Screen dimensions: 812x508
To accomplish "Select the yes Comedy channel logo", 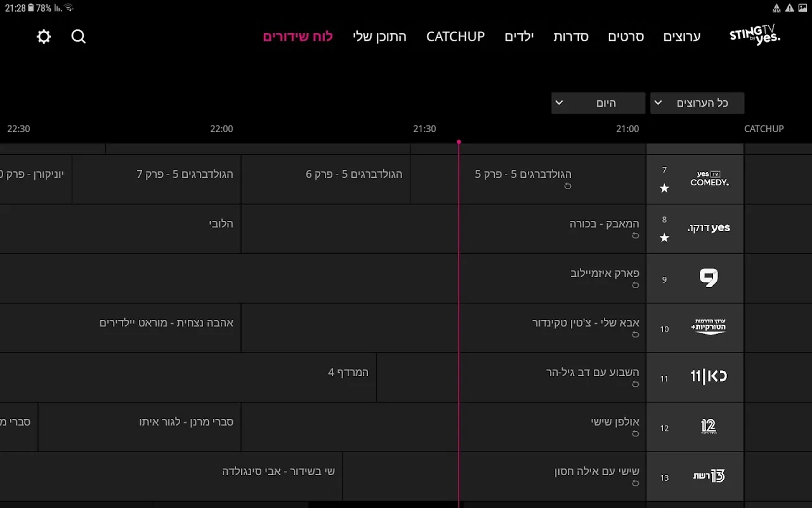I will pyautogui.click(x=709, y=179).
